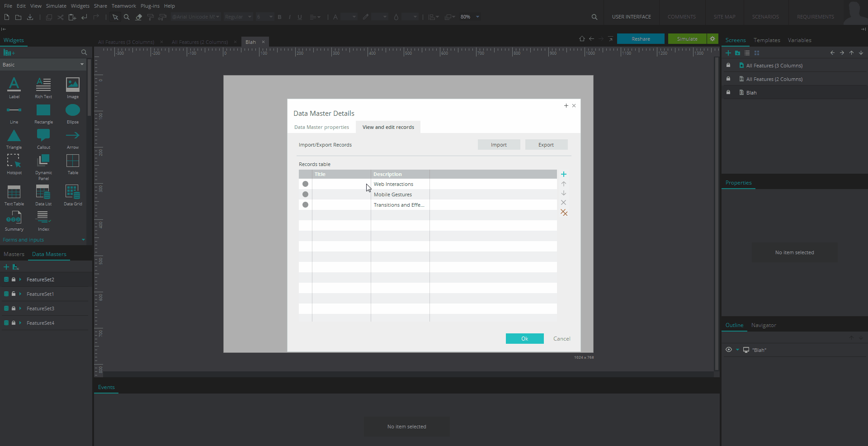Toggle visibility of the "Blah" outline item
The width and height of the screenshot is (868, 446).
click(728, 350)
